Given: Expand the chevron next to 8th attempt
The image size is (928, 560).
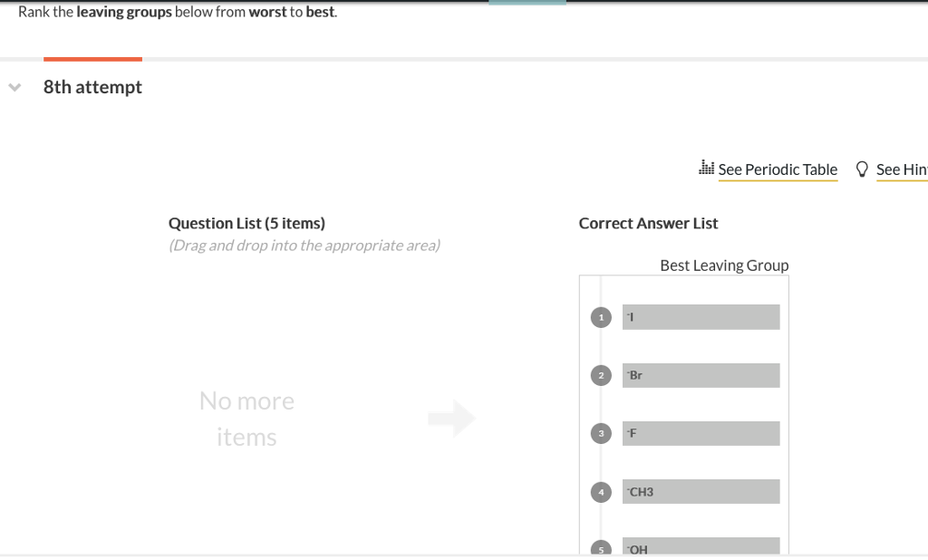Looking at the screenshot, I should (14, 86).
